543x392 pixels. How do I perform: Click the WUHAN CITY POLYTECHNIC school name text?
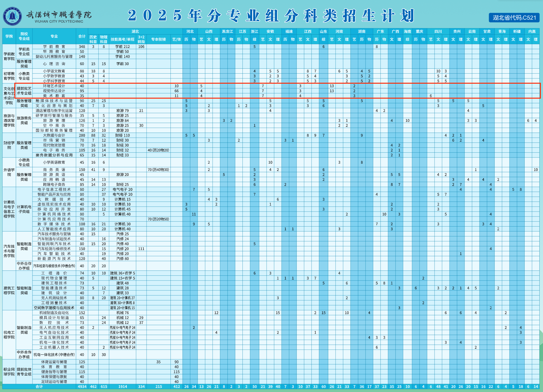point(59,22)
